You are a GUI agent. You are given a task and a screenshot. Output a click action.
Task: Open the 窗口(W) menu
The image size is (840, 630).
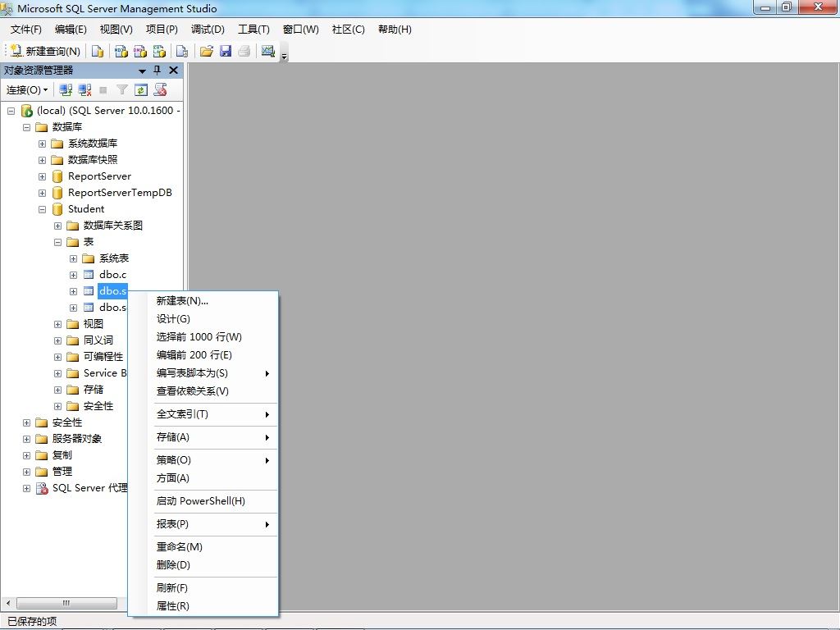[301, 30]
